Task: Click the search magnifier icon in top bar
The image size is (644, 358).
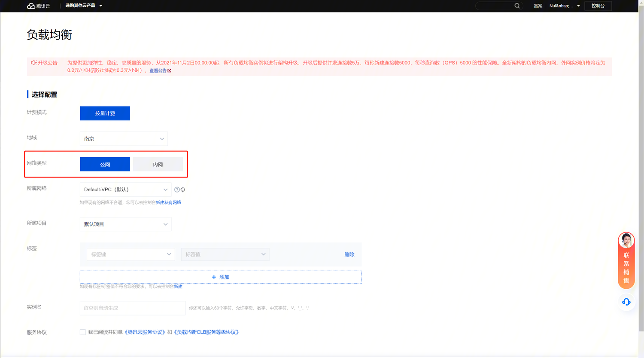Action: pos(517,6)
